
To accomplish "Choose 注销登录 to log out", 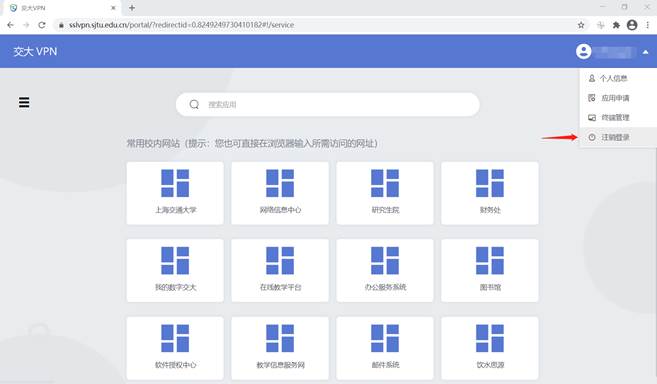I will coord(618,138).
